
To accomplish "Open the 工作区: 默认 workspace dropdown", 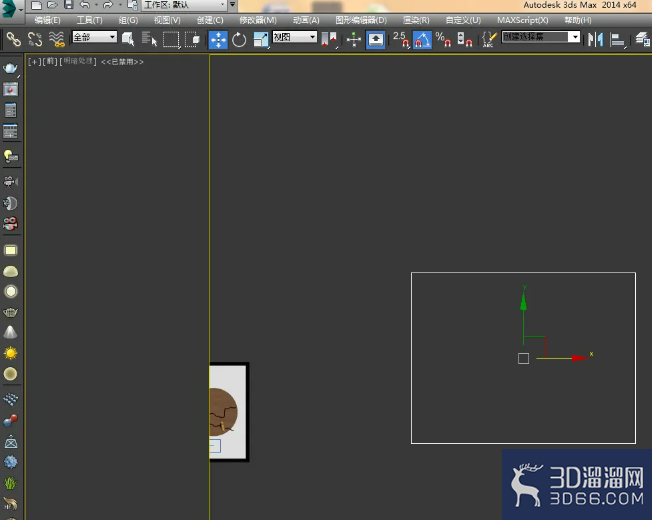I will click(184, 5).
